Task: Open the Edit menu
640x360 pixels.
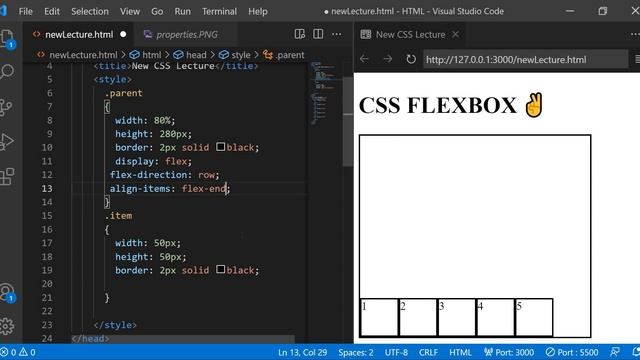Action: 52,11
